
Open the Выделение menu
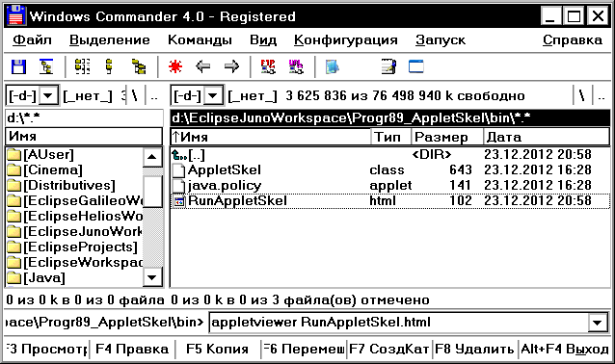pyautogui.click(x=110, y=40)
